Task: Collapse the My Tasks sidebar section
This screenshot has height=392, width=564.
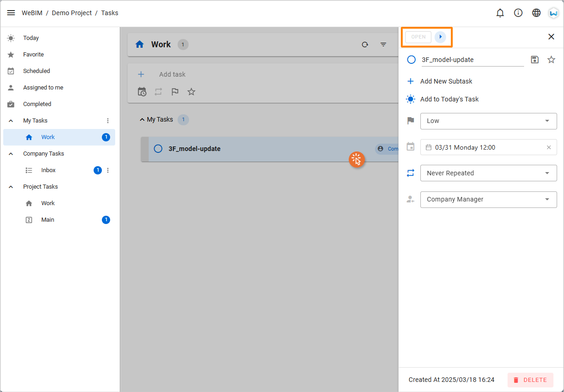Action: pos(11,121)
